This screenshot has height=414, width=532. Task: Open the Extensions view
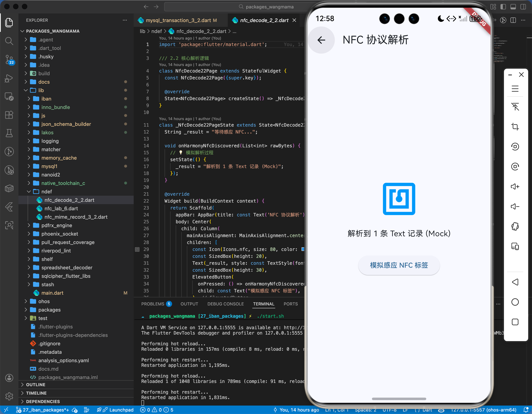point(9,115)
